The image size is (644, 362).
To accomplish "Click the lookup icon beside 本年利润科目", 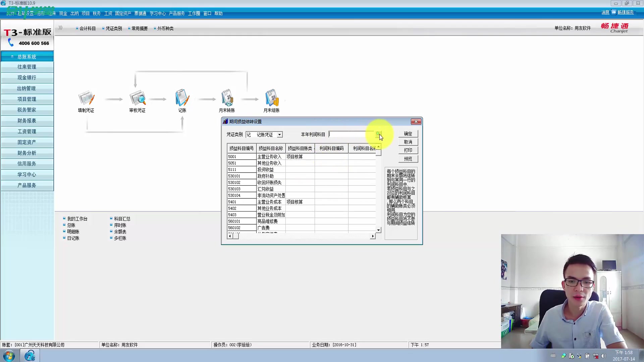I will coord(378,134).
